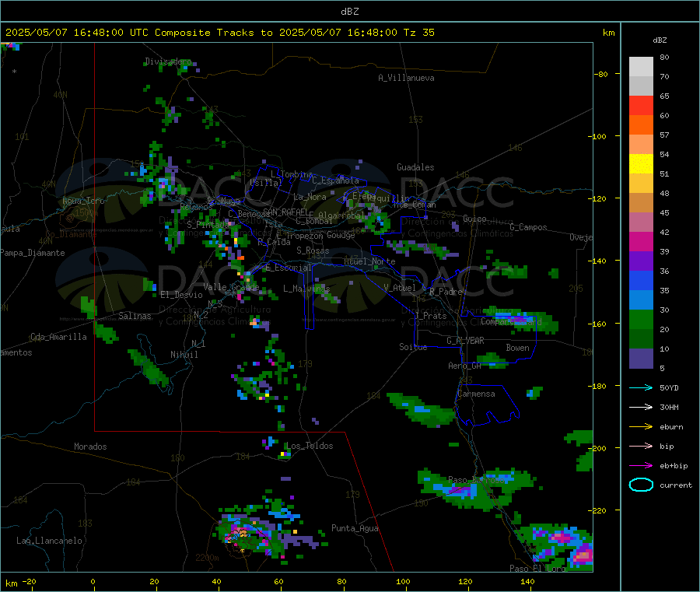Click the Divisadero map label
The width and height of the screenshot is (700, 592).
168,61
